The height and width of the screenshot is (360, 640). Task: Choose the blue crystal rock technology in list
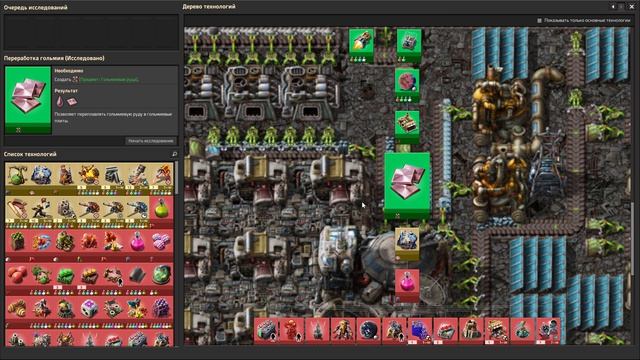click(x=41, y=178)
